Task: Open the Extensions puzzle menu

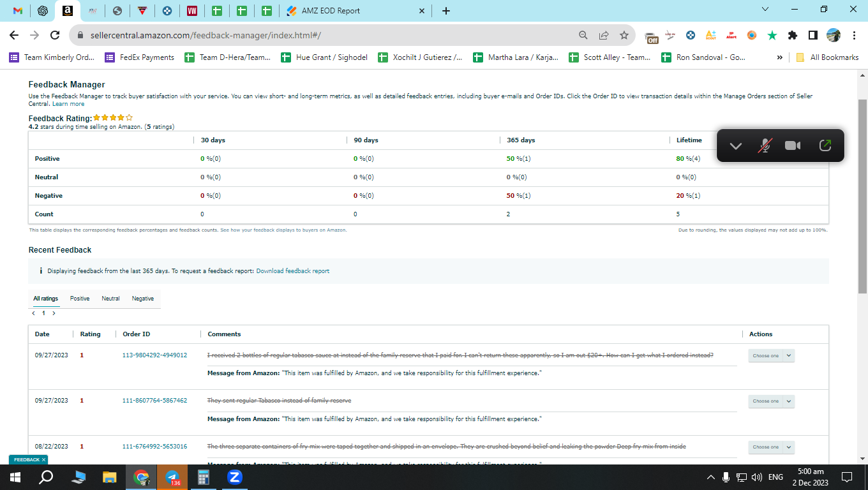Action: [x=793, y=35]
